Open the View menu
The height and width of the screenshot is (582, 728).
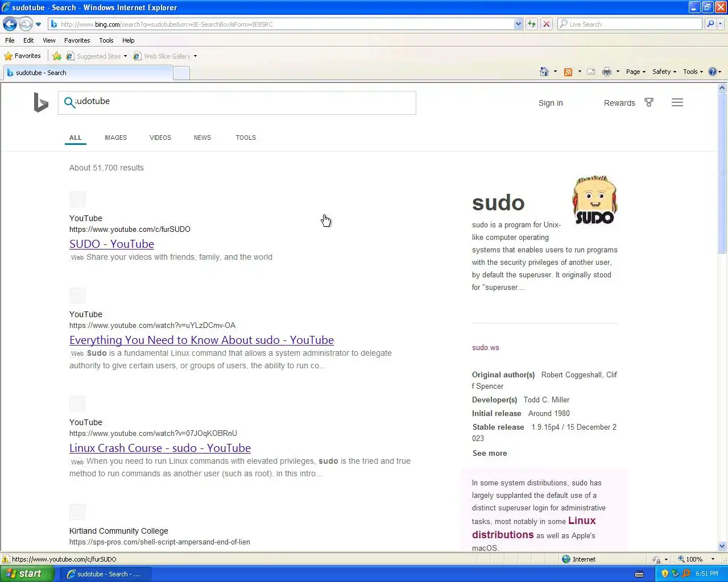point(49,40)
